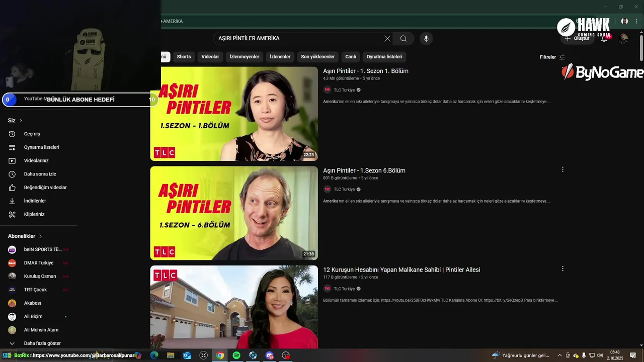Open the taskbar clock showing 05:48

click(615, 355)
